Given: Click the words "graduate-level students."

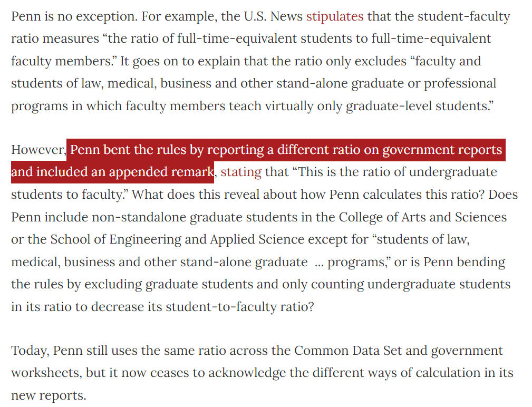Looking at the screenshot, I should click(x=420, y=106).
